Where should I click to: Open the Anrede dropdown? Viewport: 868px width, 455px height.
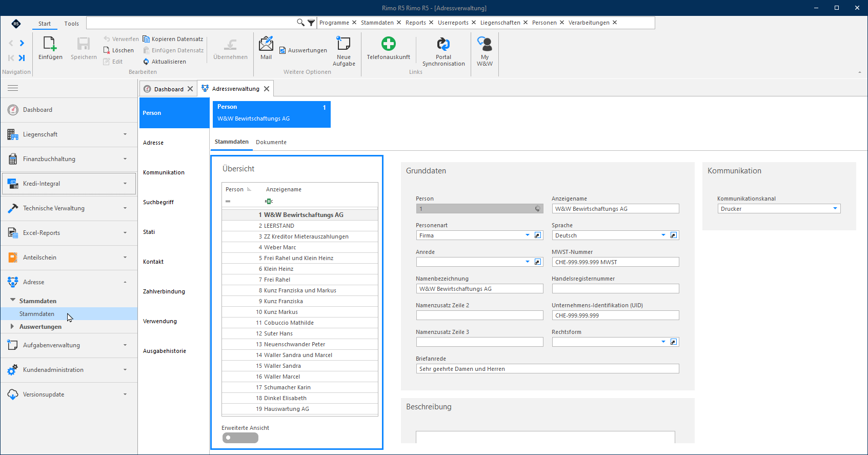[x=528, y=262]
